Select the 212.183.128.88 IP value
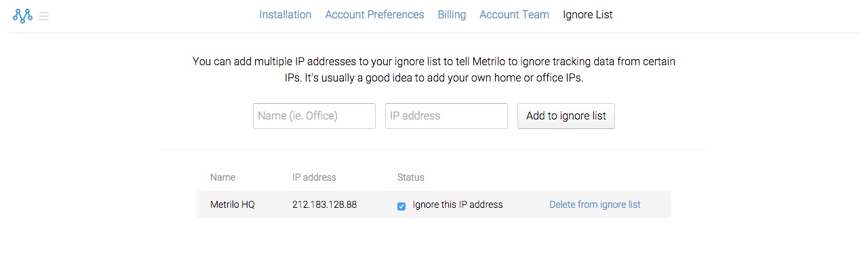The width and height of the screenshot is (868, 254). [325, 204]
